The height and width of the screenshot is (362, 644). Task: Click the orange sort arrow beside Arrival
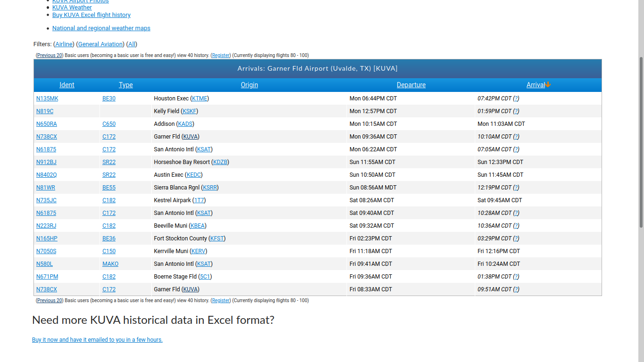pos(548,85)
